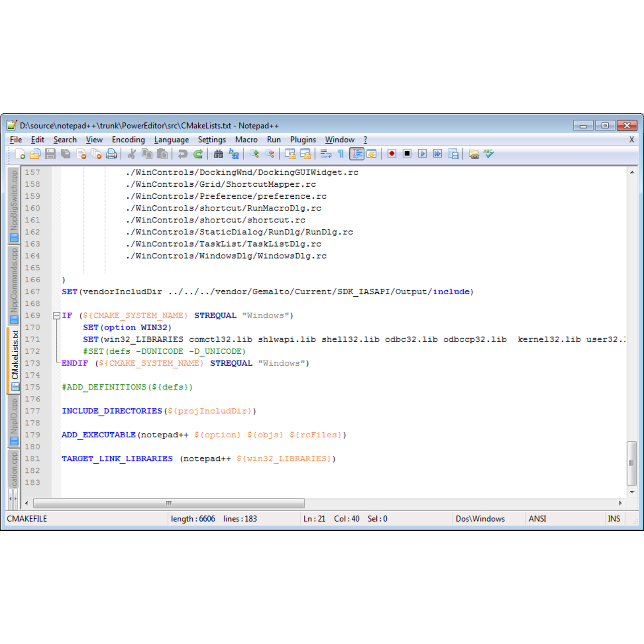Play back the recorded macro
Screen dimensions: 644x644
(422, 154)
